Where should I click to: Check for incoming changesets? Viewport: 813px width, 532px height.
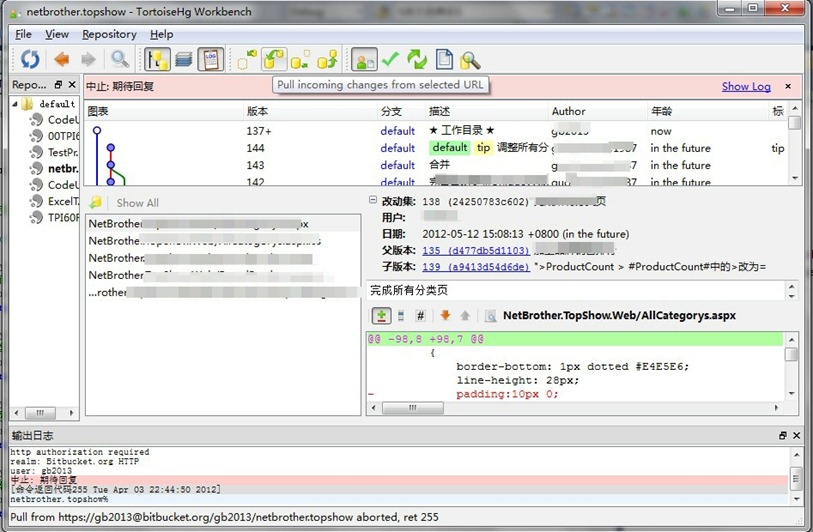pyautogui.click(x=247, y=60)
